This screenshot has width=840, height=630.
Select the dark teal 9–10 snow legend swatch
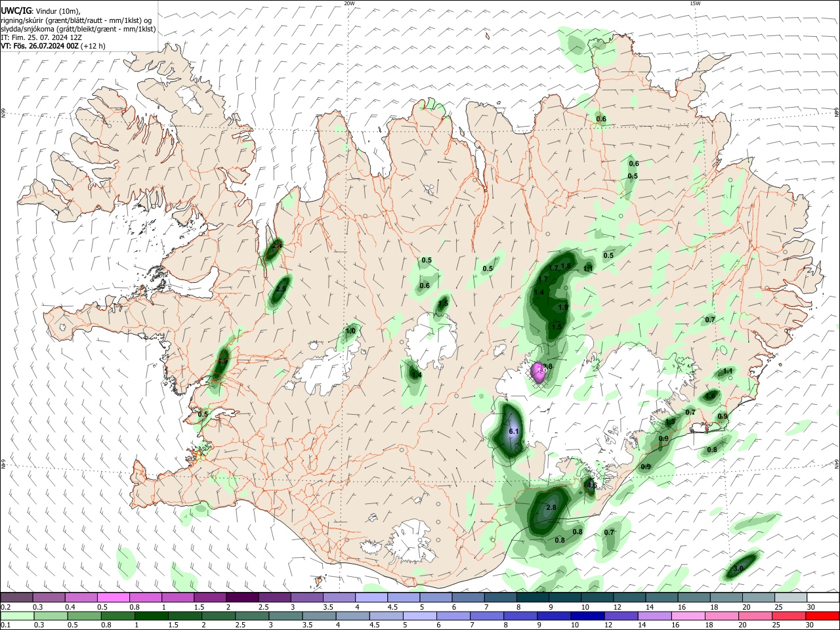pos(565,598)
